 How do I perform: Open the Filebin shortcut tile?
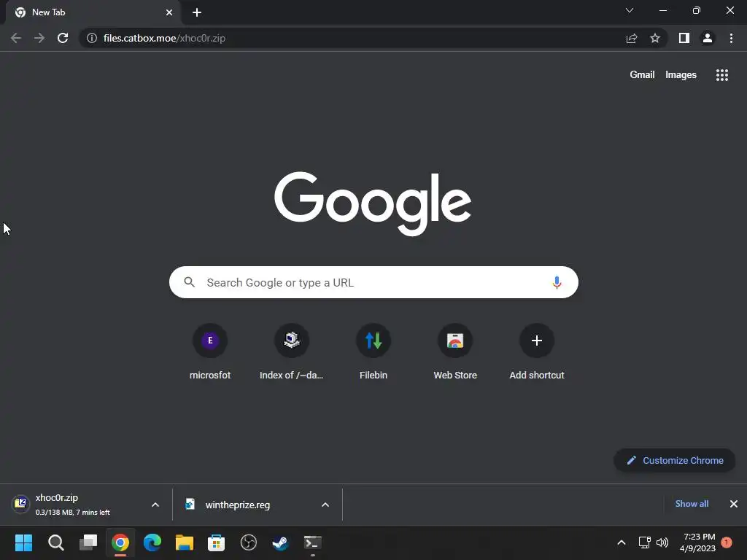[x=373, y=352]
